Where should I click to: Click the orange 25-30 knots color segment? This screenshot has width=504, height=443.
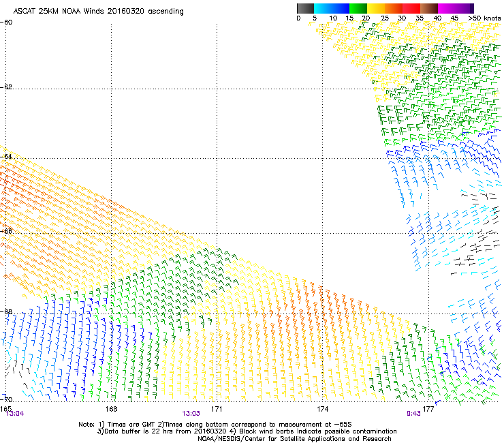click(393, 8)
